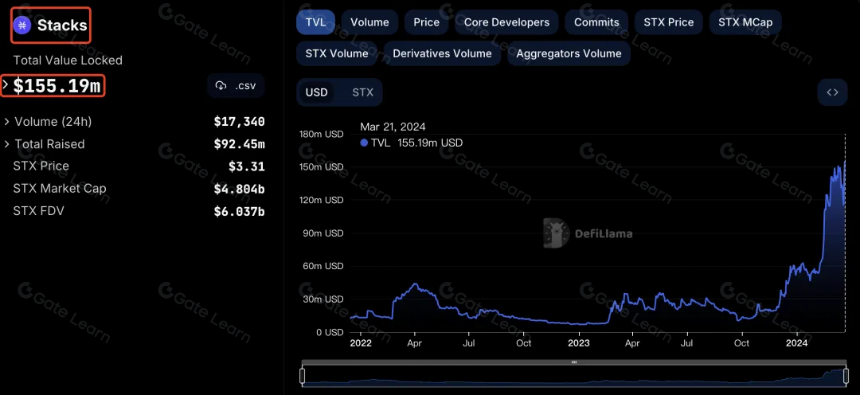Click the 2023 x-axis label
860x395 pixels.
coord(579,343)
